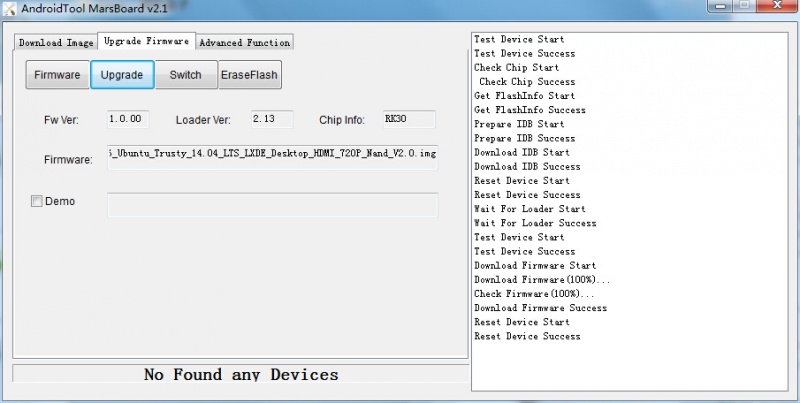Click the Loader Ver field showing 2.13
Screen dimensions: 800x403
pos(272,119)
